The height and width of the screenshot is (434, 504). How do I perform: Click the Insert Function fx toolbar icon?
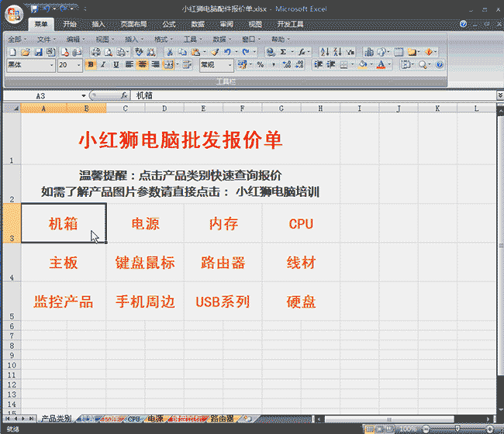(302, 52)
